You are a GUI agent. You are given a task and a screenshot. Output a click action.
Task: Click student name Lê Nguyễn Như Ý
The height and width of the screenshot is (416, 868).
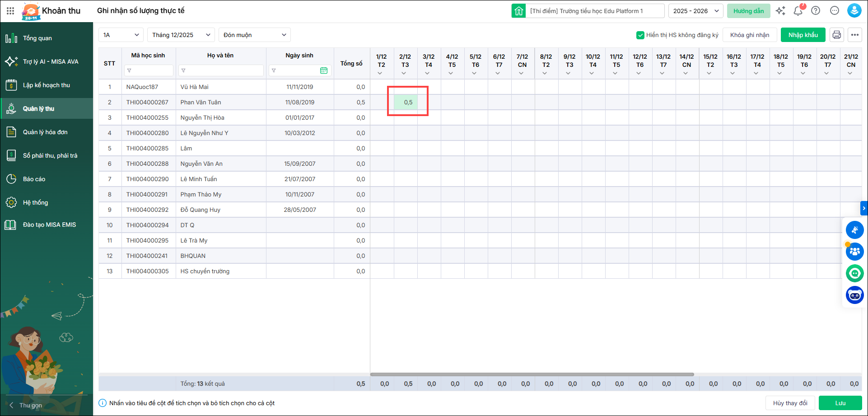pos(205,133)
